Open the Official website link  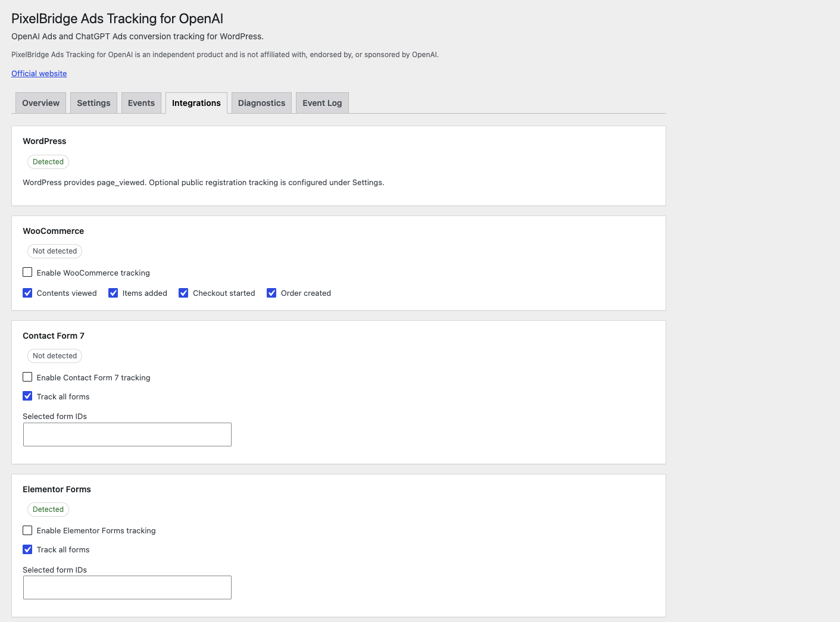tap(39, 73)
